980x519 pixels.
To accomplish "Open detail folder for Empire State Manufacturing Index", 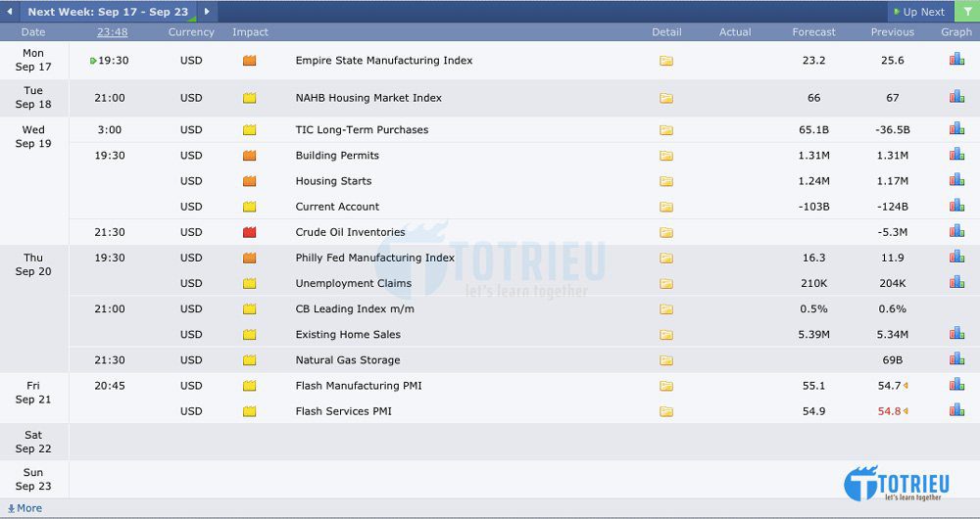I will [666, 61].
